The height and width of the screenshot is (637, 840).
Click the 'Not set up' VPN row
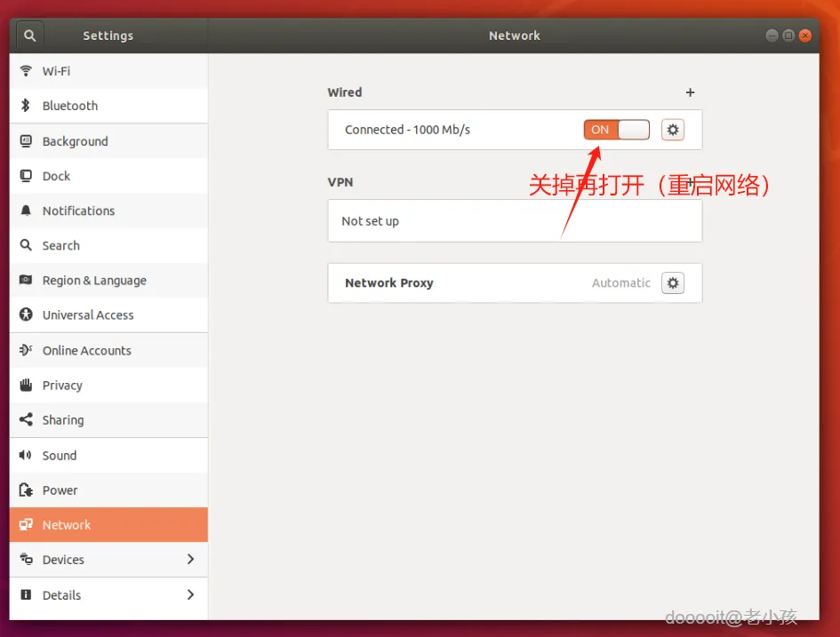pos(515,220)
